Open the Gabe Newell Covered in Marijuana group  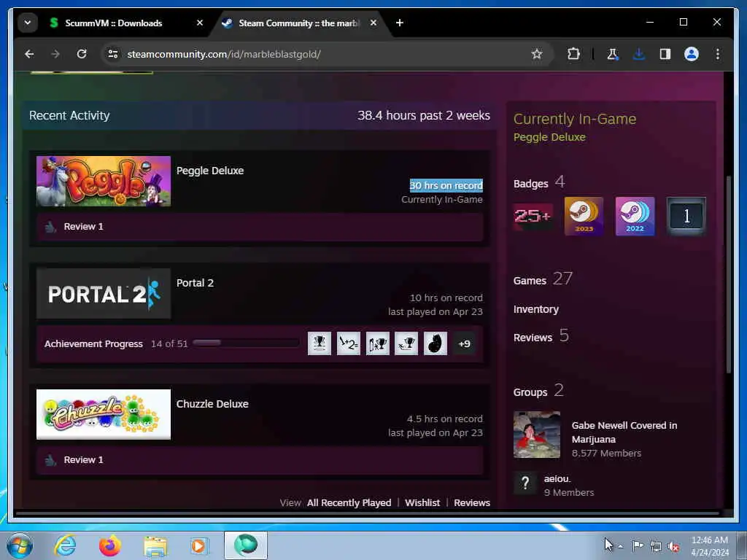click(x=624, y=432)
